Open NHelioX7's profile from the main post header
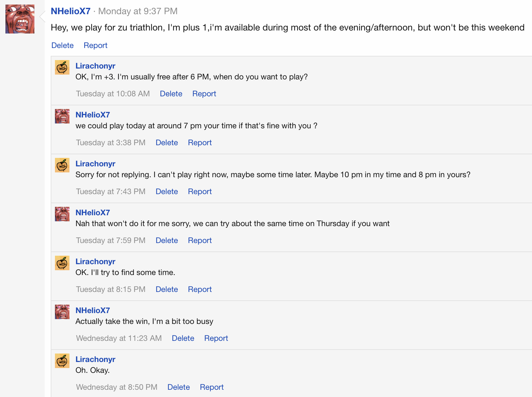532x397 pixels. 71,11
